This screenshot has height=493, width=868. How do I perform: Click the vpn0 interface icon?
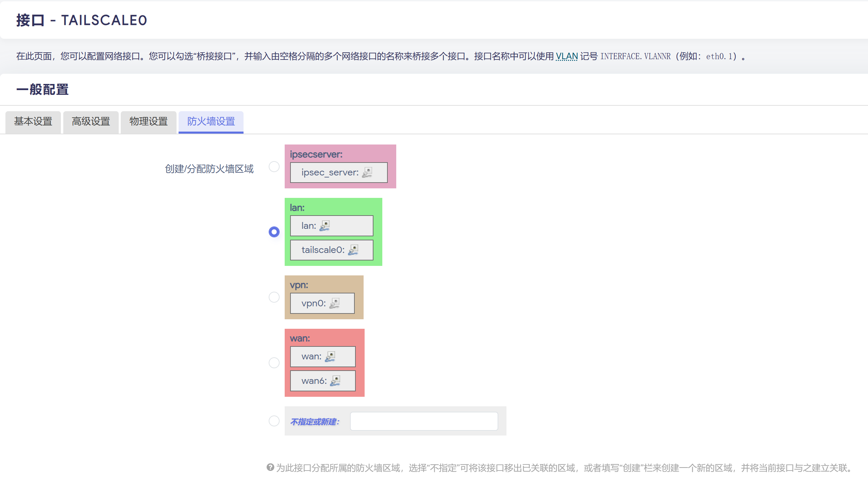(334, 303)
